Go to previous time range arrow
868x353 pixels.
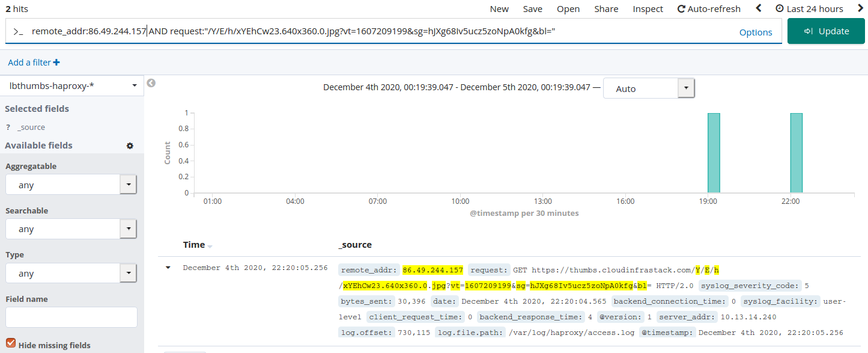point(758,8)
